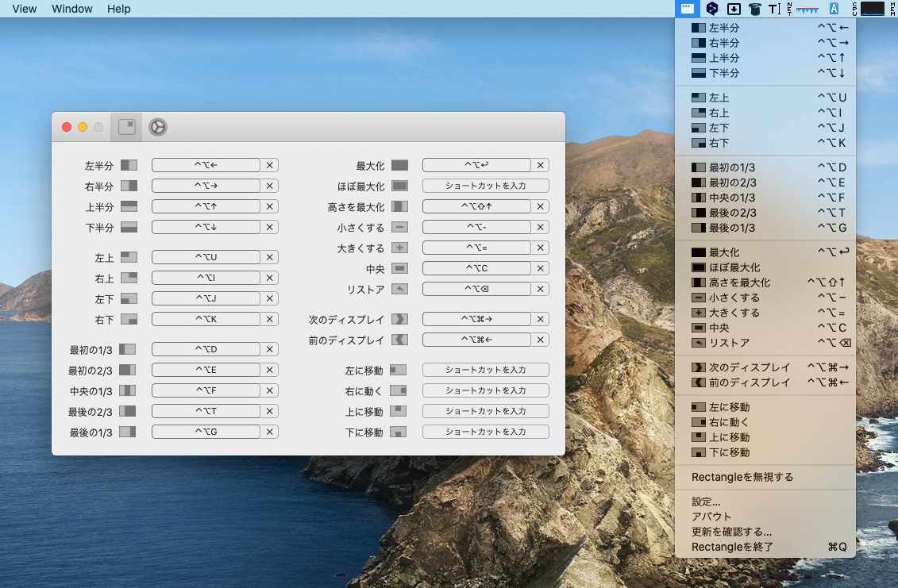Remove the リストア shortcut using its X button
This screenshot has width=898, height=588.
coord(541,290)
